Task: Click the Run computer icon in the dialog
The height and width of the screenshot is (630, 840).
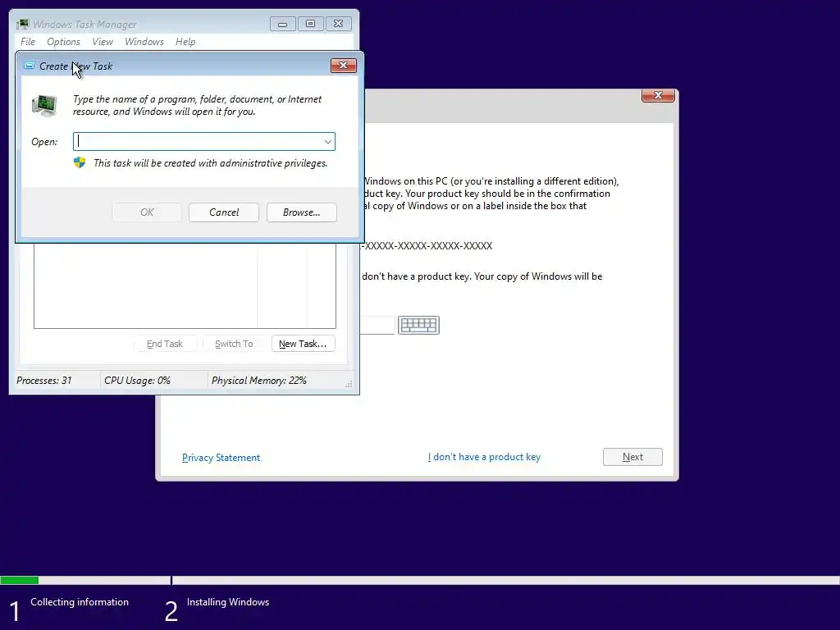Action: pos(44,106)
